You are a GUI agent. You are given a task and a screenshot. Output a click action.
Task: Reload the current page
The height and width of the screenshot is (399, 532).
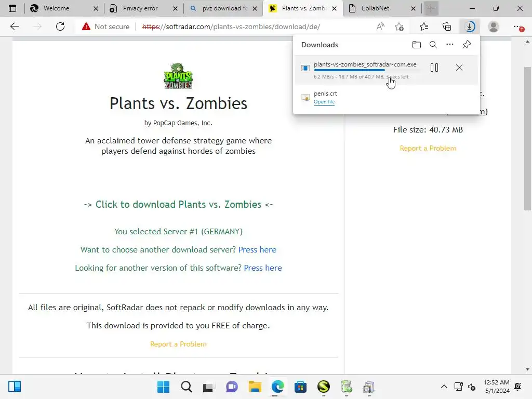60,26
